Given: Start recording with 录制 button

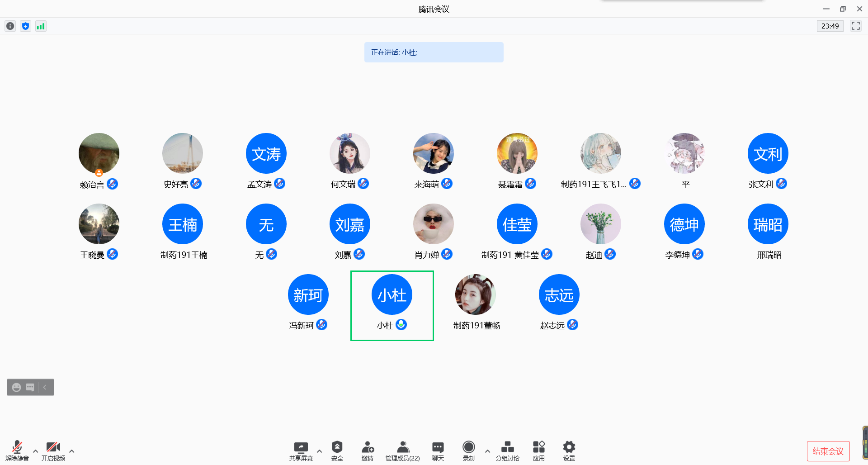Looking at the screenshot, I should [469, 451].
